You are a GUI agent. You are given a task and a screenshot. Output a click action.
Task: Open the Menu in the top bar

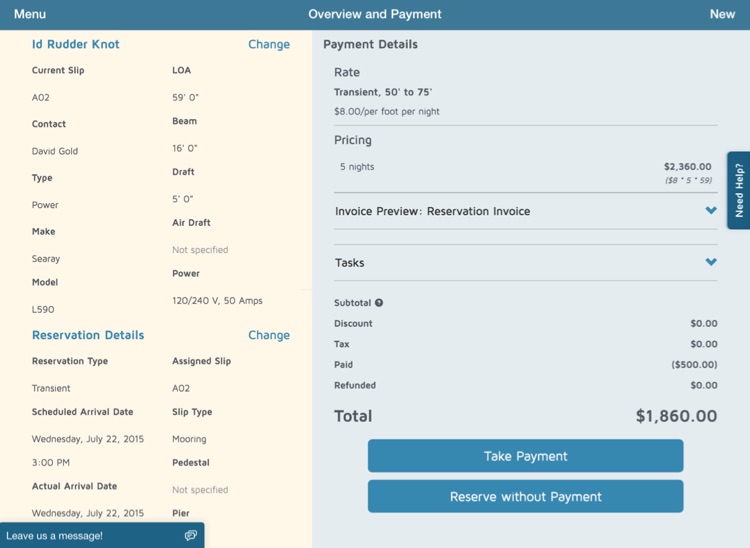pos(30,14)
